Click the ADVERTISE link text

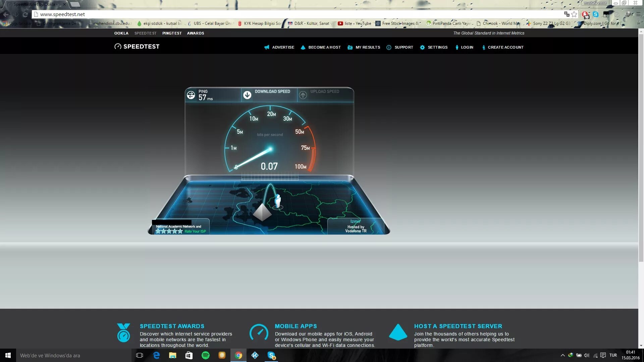(x=283, y=47)
